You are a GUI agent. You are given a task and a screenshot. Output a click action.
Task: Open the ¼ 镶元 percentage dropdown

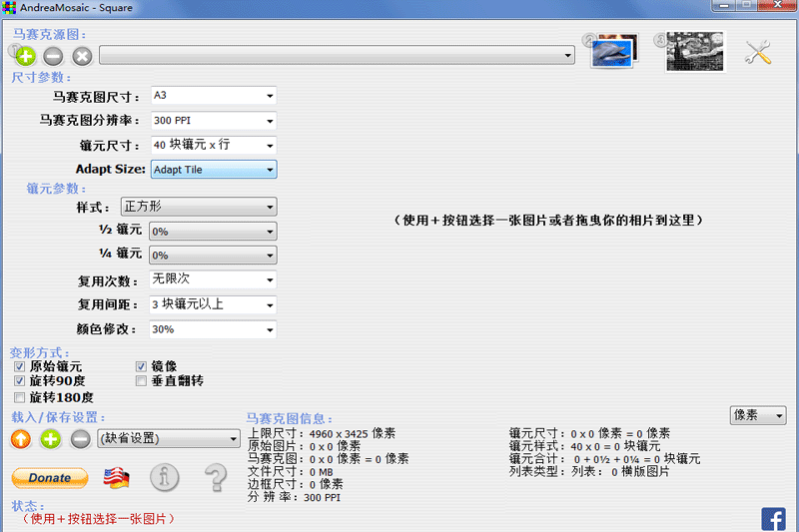click(x=213, y=256)
